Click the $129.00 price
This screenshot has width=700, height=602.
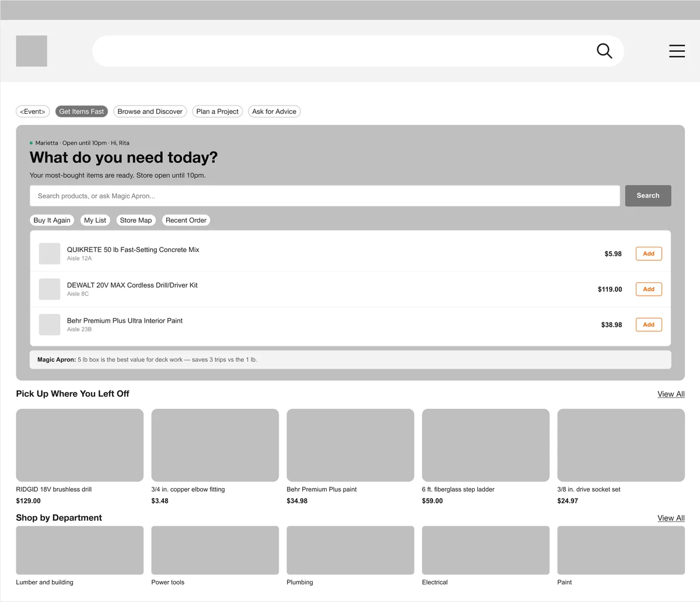tap(28, 501)
